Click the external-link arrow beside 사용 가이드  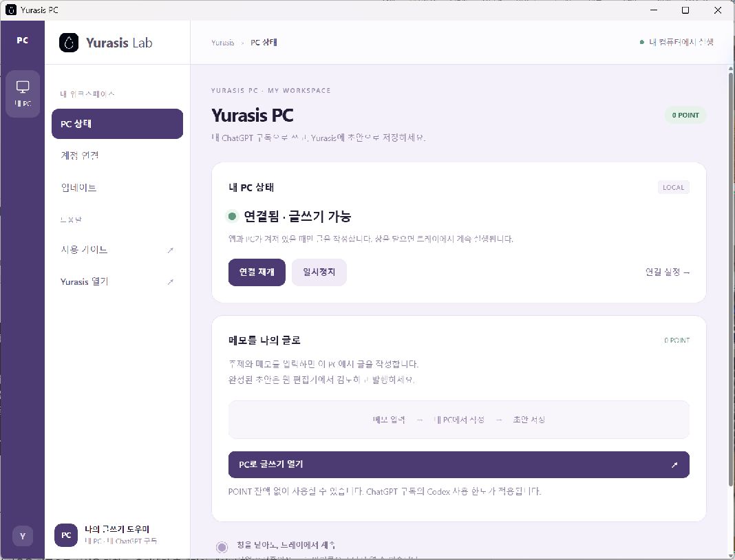pos(170,250)
